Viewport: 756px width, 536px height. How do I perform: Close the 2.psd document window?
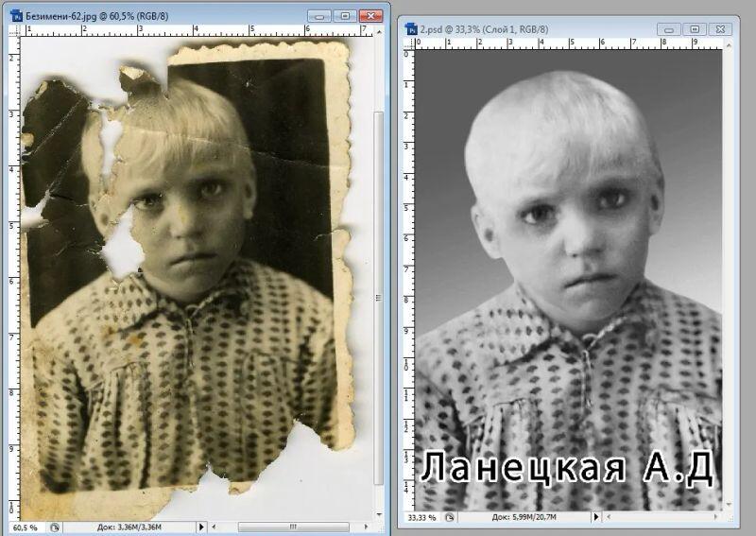[x=721, y=29]
